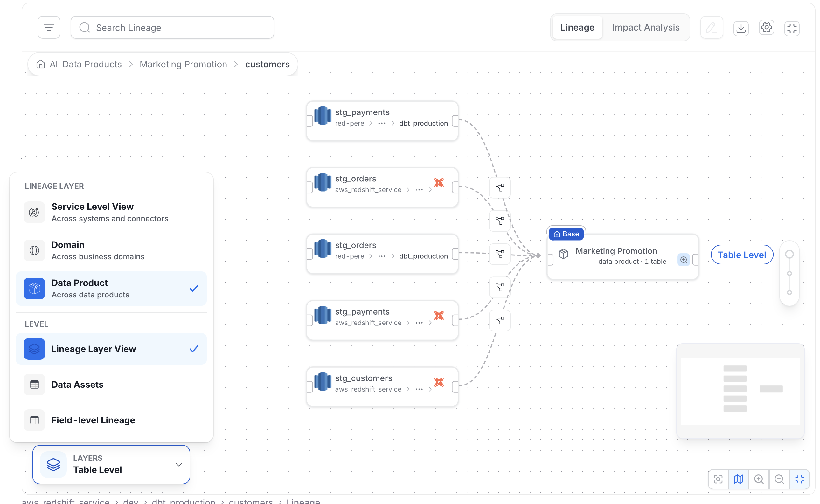820x504 pixels.
Task: Expand path ellipsis on aws_redshift_service stg_orders node
Action: coord(419,190)
